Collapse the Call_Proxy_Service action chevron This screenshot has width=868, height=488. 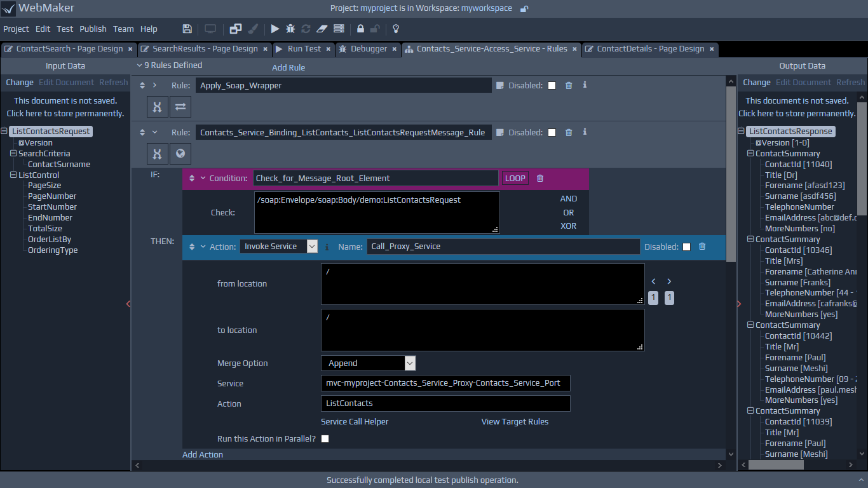click(x=203, y=247)
